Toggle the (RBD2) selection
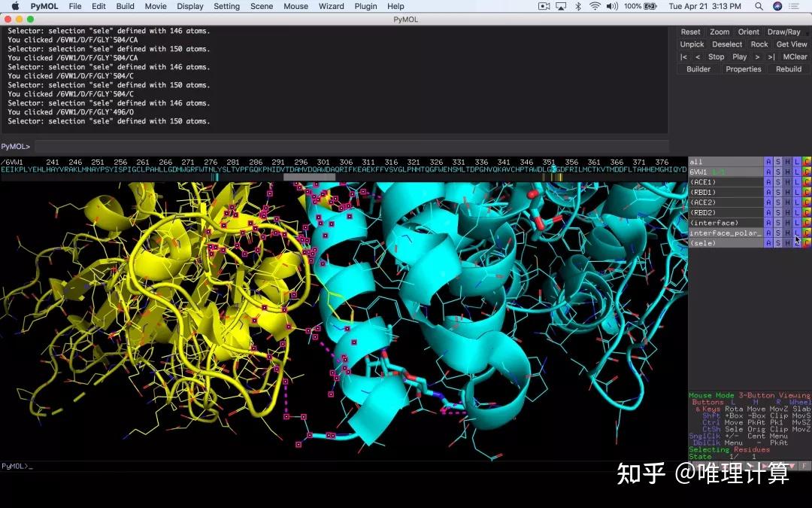Image resolution: width=812 pixels, height=508 pixels. pyautogui.click(x=726, y=212)
